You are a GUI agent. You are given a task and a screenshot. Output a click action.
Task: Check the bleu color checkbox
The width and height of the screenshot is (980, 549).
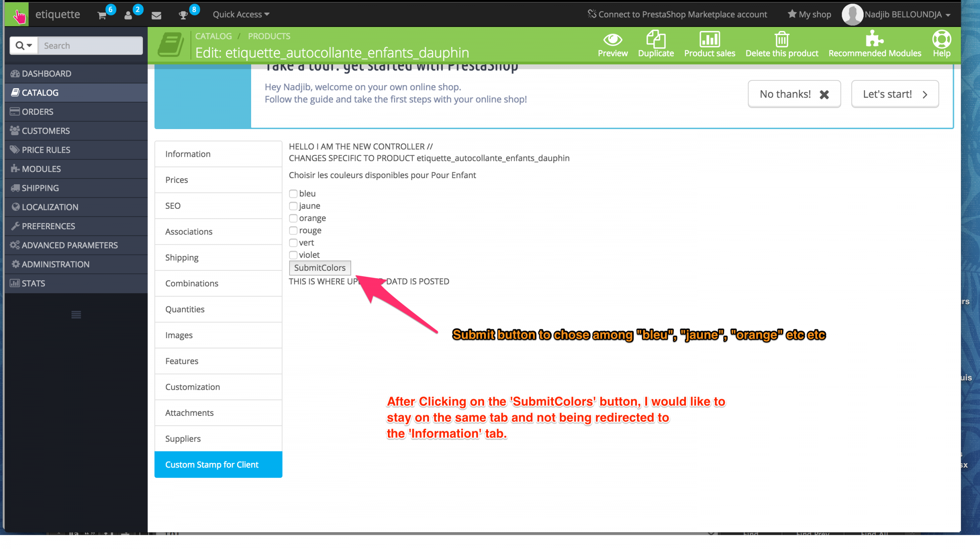click(293, 194)
